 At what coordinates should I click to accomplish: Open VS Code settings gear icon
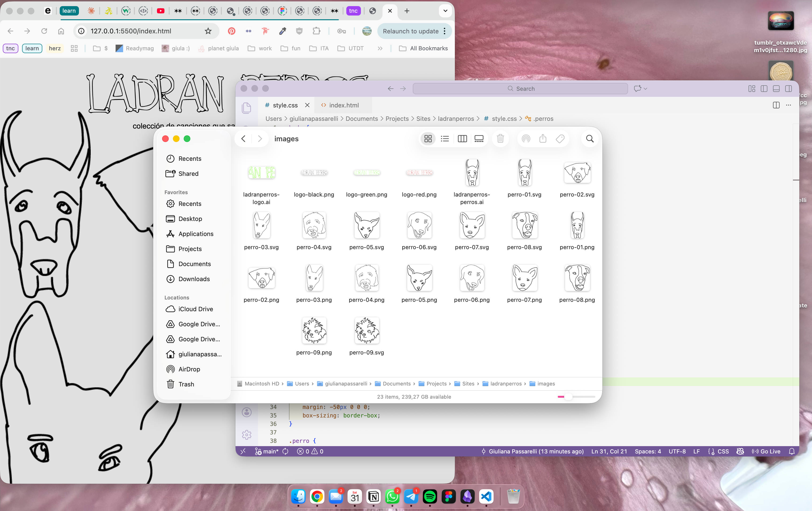click(x=246, y=434)
